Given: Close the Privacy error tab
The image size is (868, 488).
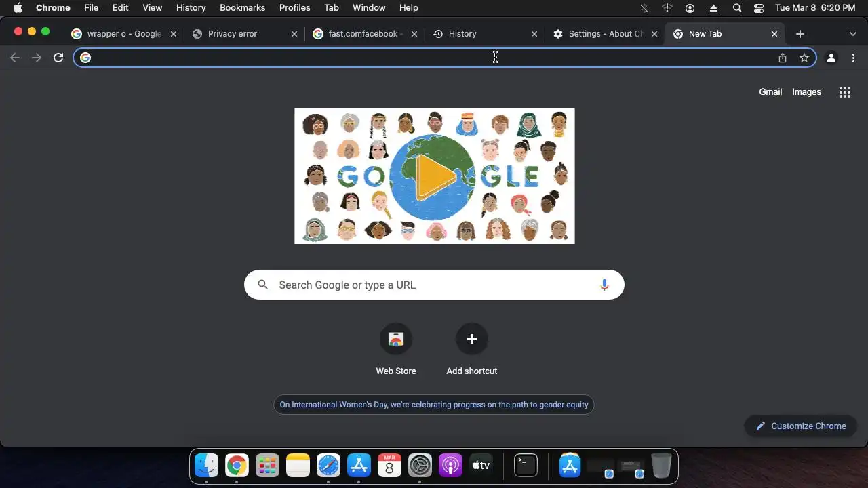Looking at the screenshot, I should (294, 34).
